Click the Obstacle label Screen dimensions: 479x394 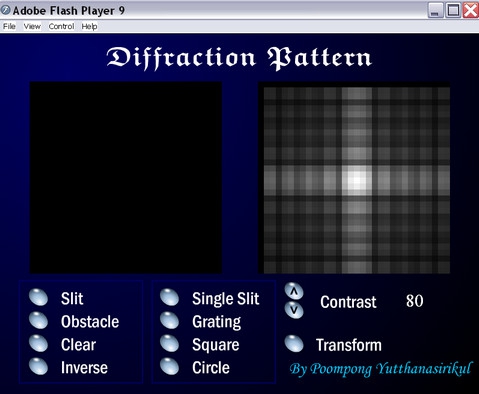pyautogui.click(x=90, y=322)
